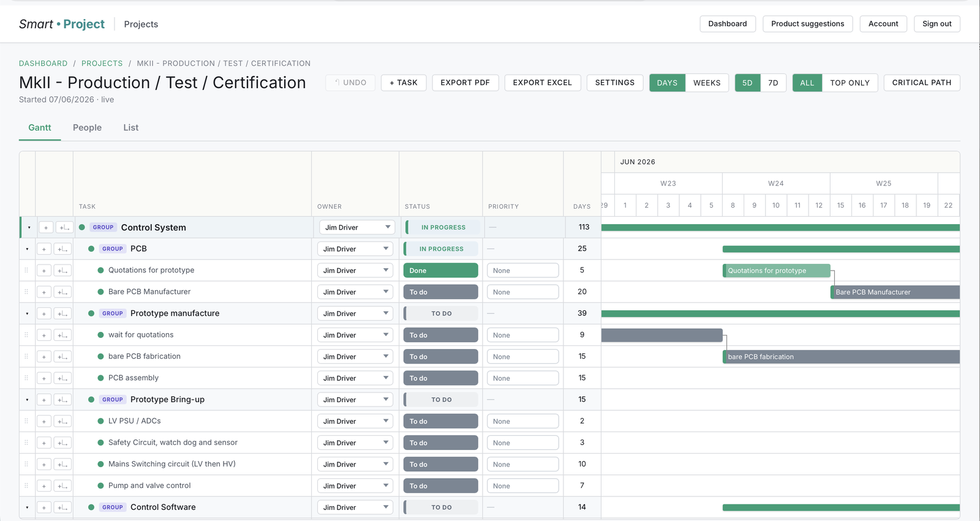Click green color dot of Control System

point(82,227)
